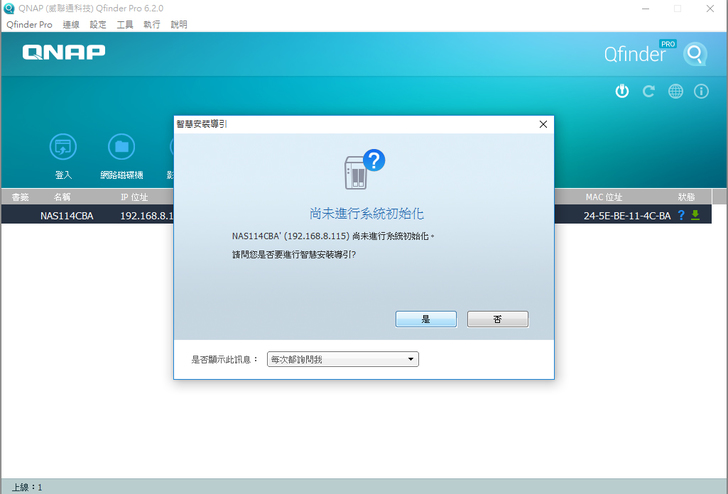Click the 登入 login icon
The image size is (728, 494).
click(x=63, y=147)
